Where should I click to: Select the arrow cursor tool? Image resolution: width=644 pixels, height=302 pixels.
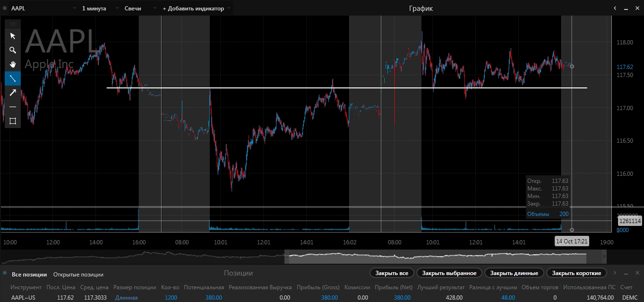(13, 36)
